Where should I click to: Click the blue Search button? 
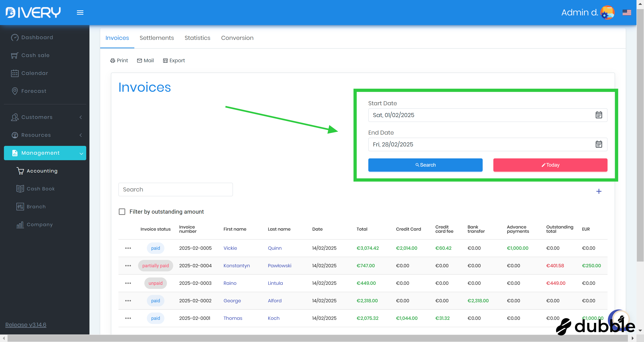point(425,165)
